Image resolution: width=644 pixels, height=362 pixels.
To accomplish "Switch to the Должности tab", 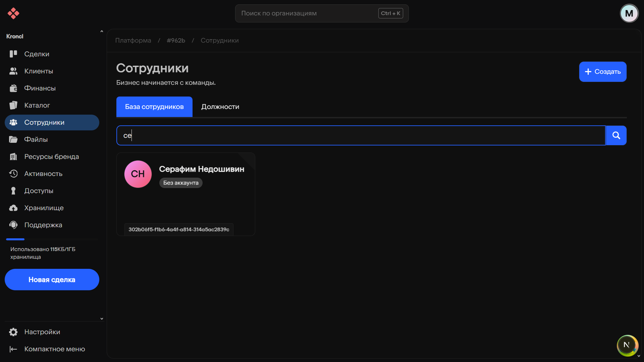I will tap(220, 107).
